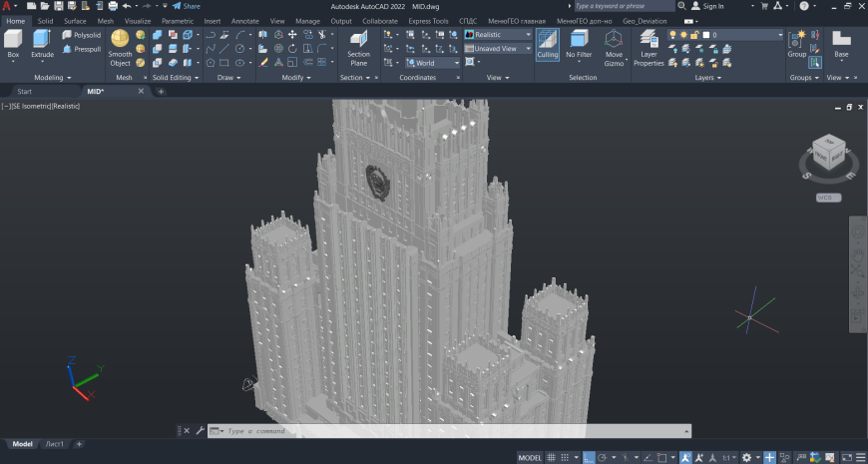868x464 pixels.
Task: Open the Express Tools ribbon tab
Action: click(x=428, y=21)
